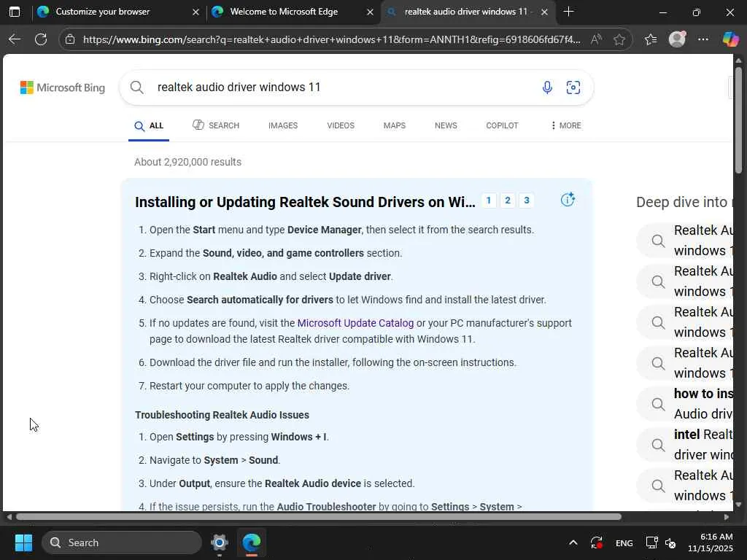This screenshot has width=747, height=560.
Task: Open Settings gear in the taskbar
Action: [219, 542]
